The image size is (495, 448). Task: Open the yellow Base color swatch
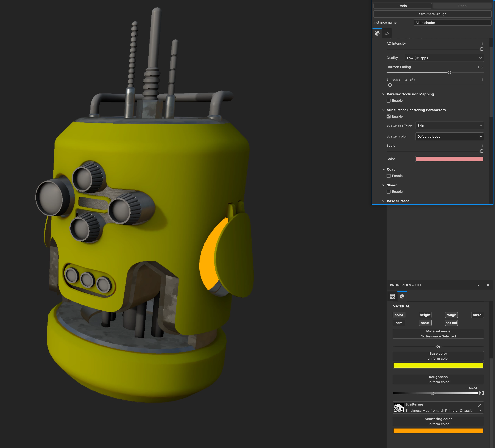click(x=438, y=365)
